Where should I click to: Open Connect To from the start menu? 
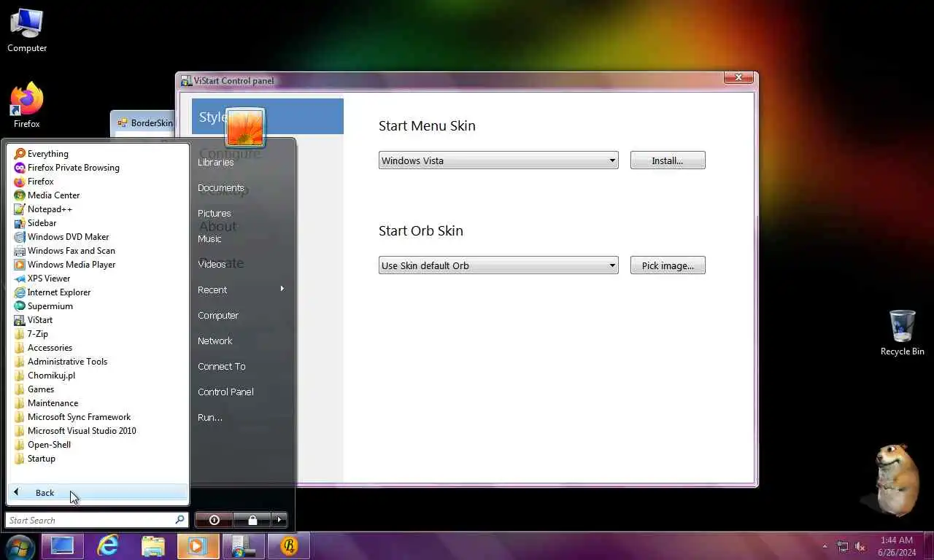point(222,366)
